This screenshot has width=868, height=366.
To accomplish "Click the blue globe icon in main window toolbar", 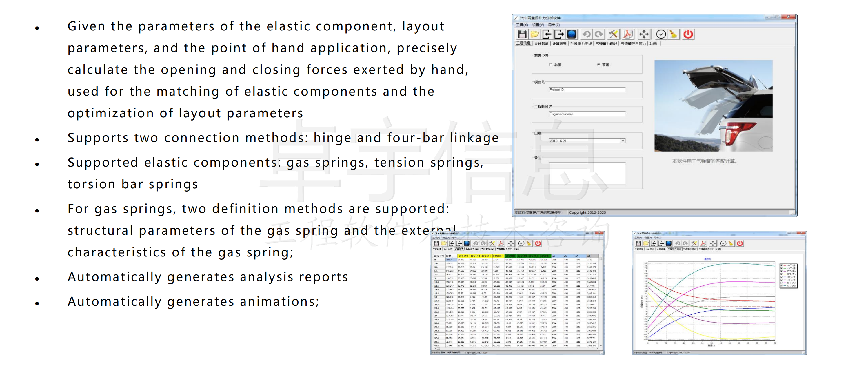I will pyautogui.click(x=572, y=34).
